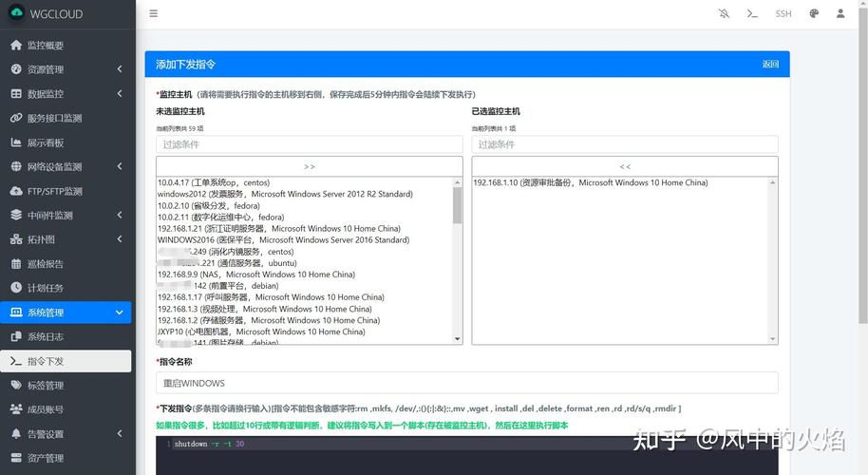Click down arrow of unselected hosts scrollbar
Image resolution: width=868 pixels, height=475 pixels.
(x=457, y=339)
